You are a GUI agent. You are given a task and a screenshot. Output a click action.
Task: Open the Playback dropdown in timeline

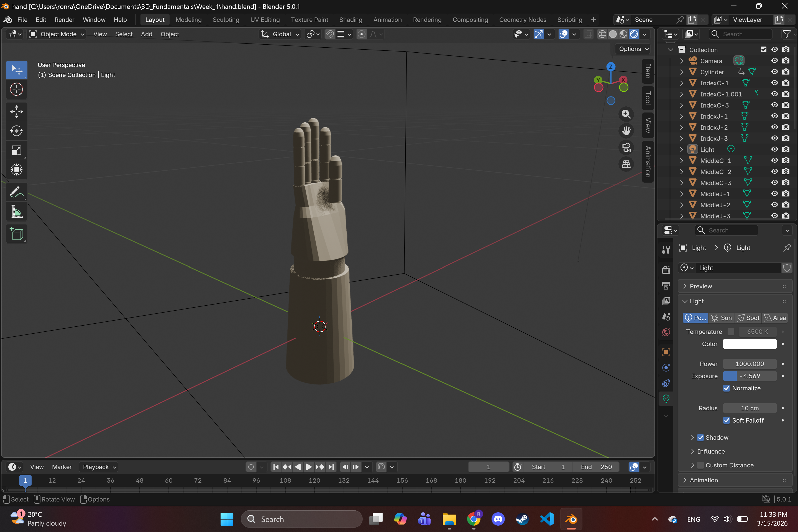99,467
